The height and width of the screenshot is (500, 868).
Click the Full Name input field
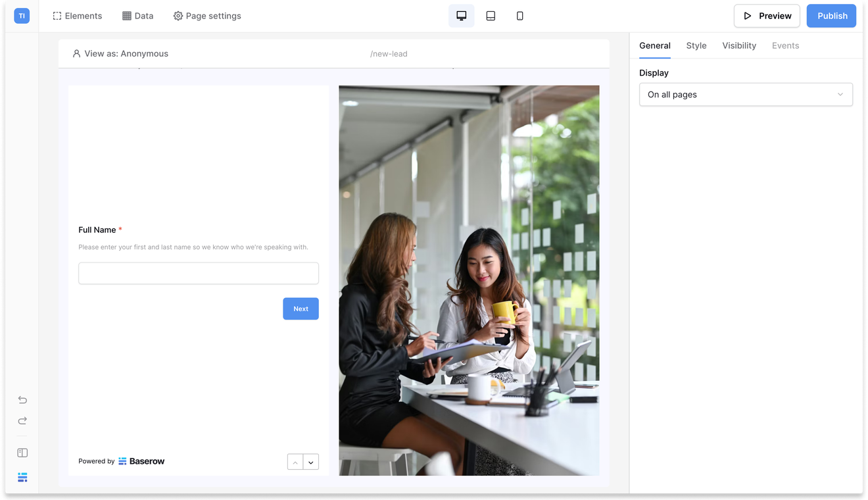point(199,274)
